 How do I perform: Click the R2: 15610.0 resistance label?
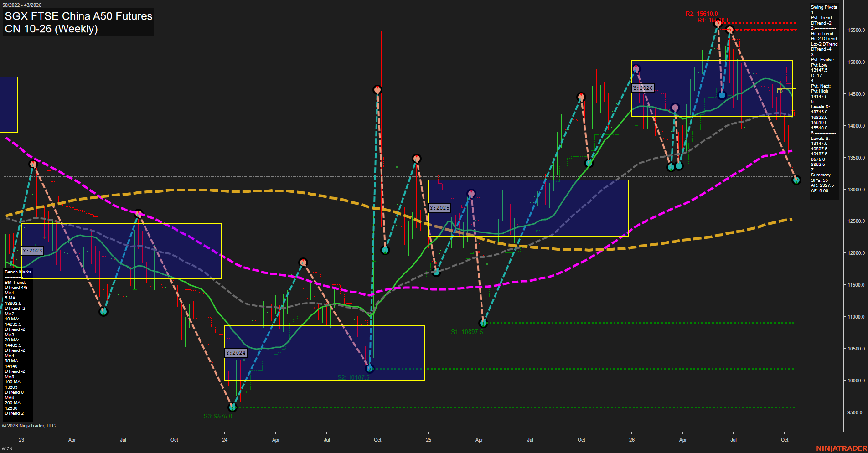pyautogui.click(x=702, y=14)
